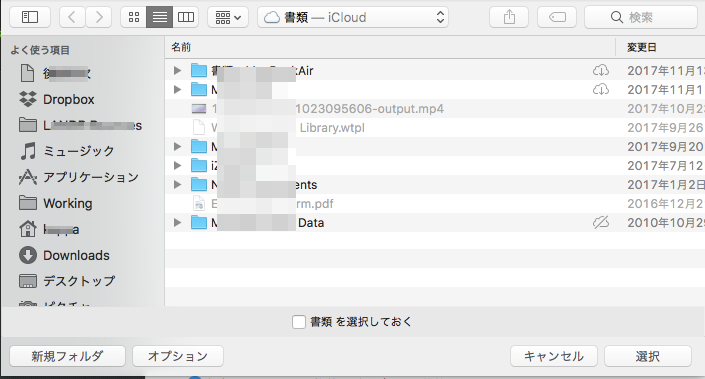The width and height of the screenshot is (705, 379).
Task: Select the home folder in sidebar
Action: click(x=49, y=229)
